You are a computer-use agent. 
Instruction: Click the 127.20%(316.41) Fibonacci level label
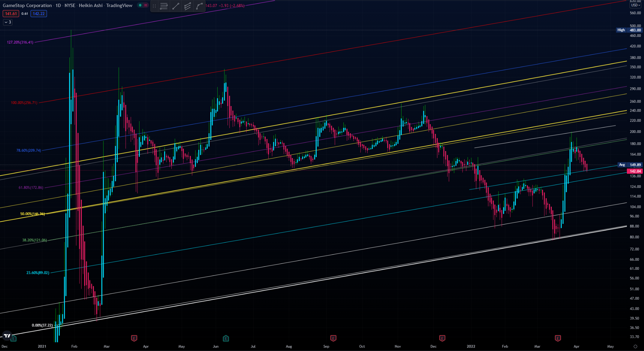tap(20, 42)
